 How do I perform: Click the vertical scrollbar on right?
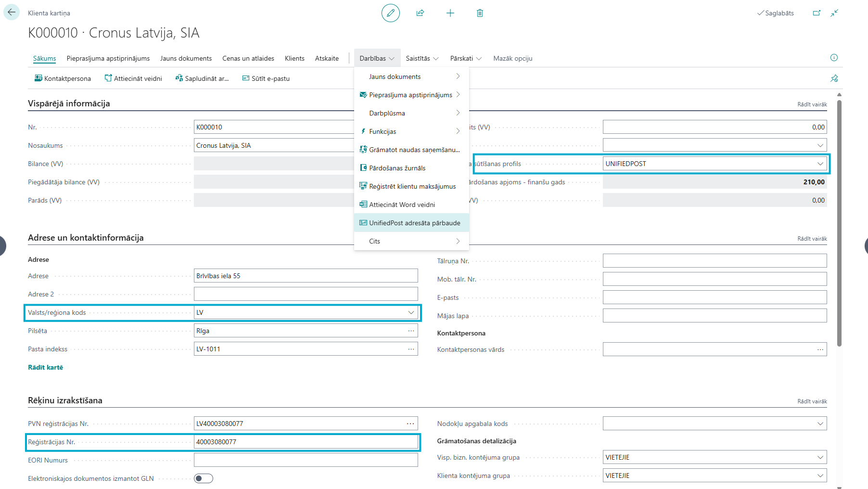click(x=839, y=221)
